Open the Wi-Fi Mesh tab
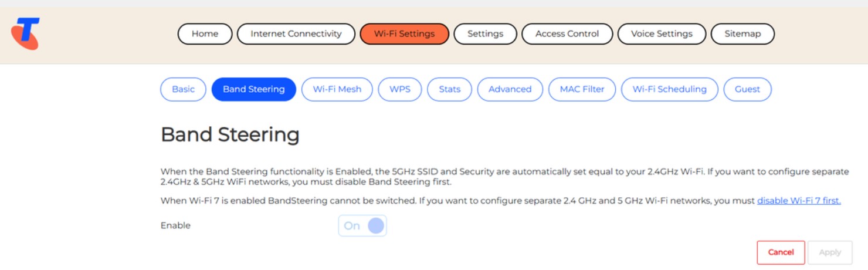The height and width of the screenshot is (270, 868). [337, 89]
